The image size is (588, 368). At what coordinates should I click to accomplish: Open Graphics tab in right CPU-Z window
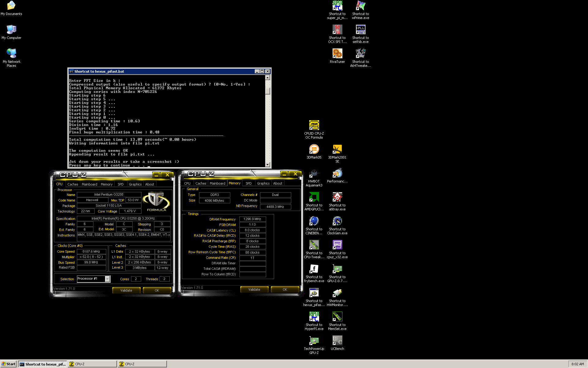coord(263,183)
